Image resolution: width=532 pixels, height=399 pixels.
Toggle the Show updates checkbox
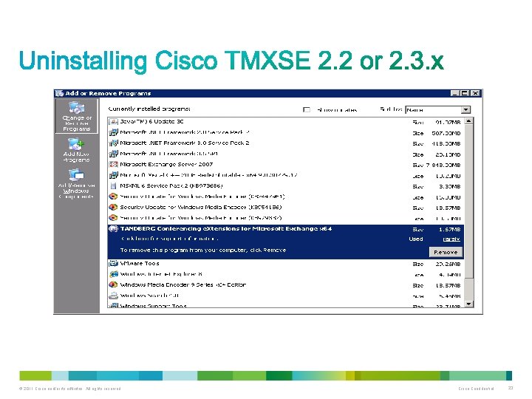click(307, 109)
